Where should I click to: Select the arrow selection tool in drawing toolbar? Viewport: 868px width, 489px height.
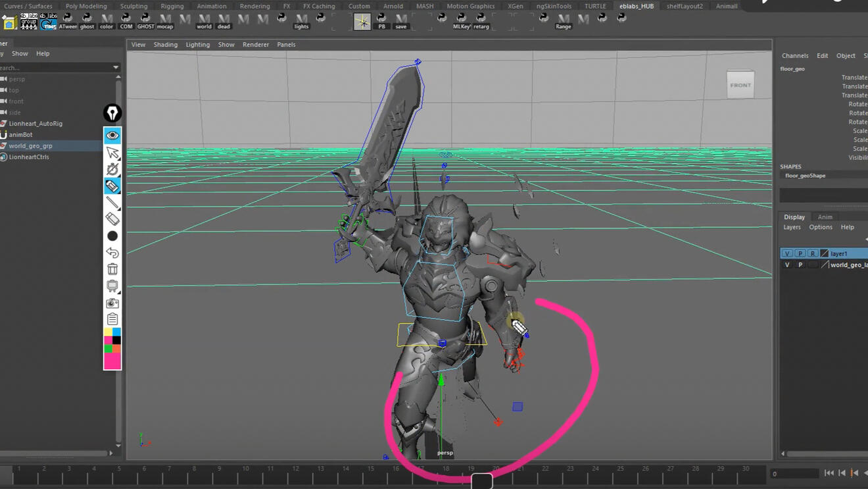pyautogui.click(x=112, y=153)
